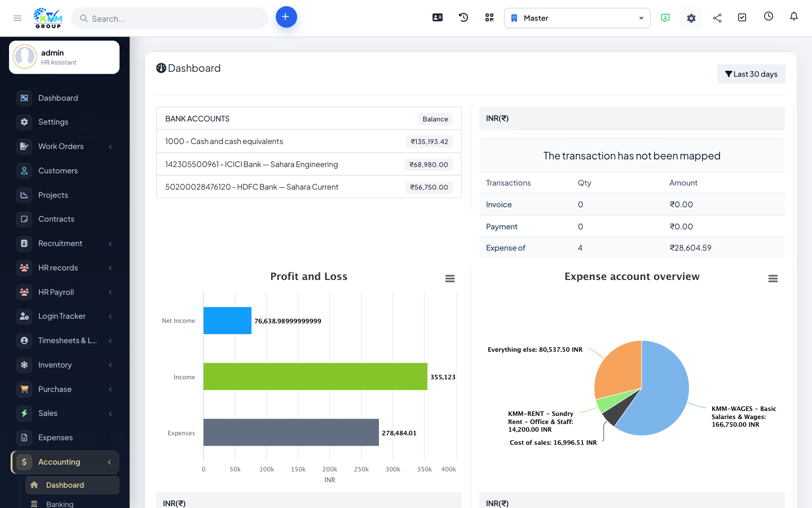Expand the Login Tracker submenu
812x508 pixels.
pyautogui.click(x=65, y=316)
